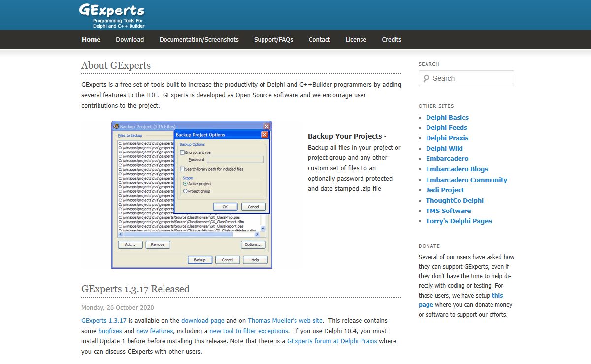Visit Thomas Mueller's web site link
This screenshot has height=364, width=591.
(x=285, y=320)
